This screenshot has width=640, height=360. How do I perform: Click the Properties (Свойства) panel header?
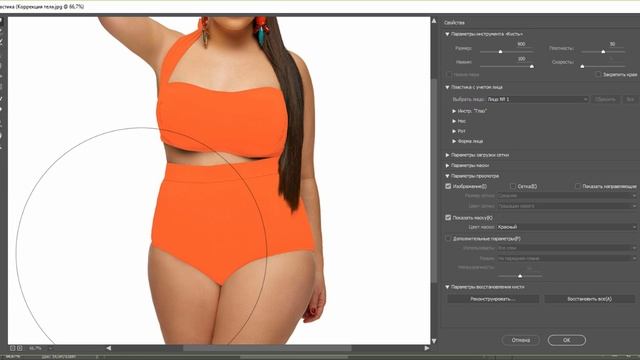[x=454, y=22]
